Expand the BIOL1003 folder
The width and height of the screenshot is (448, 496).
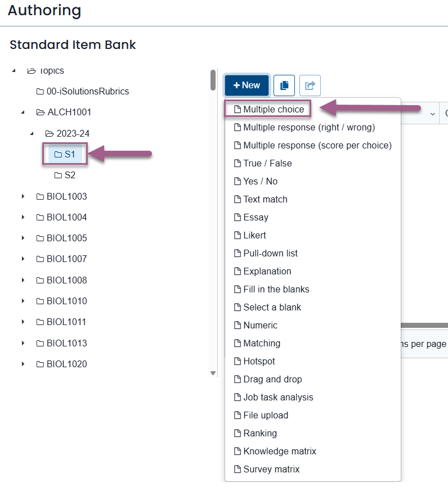click(x=23, y=196)
